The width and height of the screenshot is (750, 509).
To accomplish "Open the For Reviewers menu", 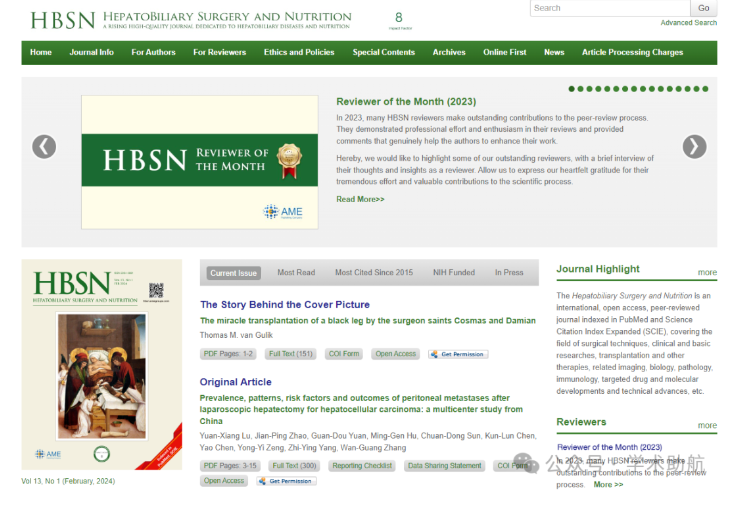I will point(220,52).
